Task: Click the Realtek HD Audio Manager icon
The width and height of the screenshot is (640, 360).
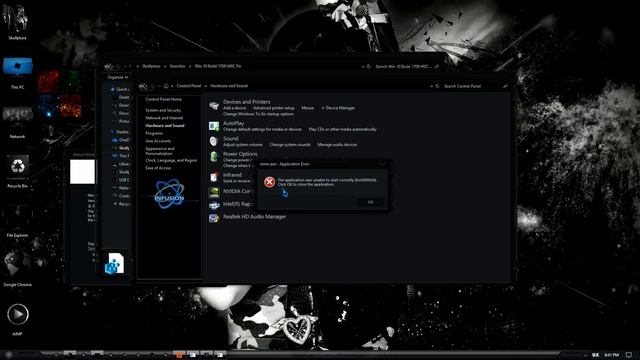Action: coord(214,218)
